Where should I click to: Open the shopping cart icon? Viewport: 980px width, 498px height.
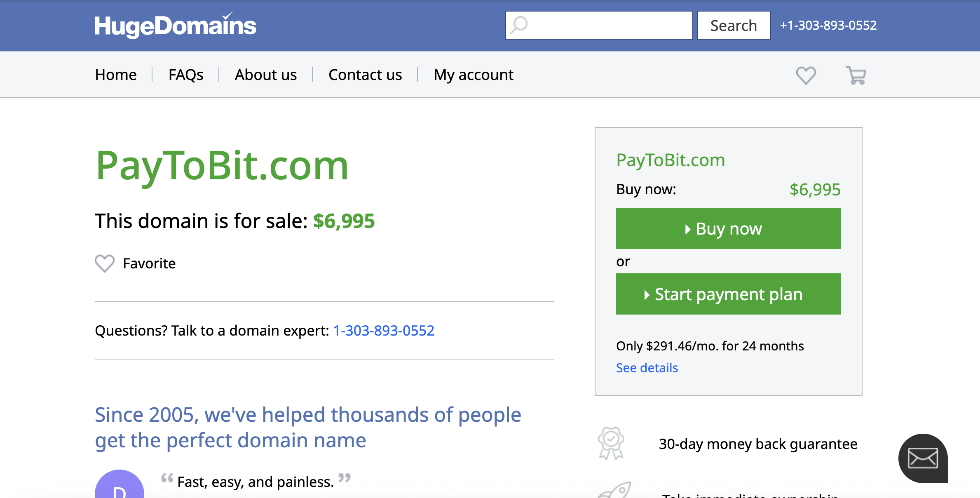click(x=856, y=75)
